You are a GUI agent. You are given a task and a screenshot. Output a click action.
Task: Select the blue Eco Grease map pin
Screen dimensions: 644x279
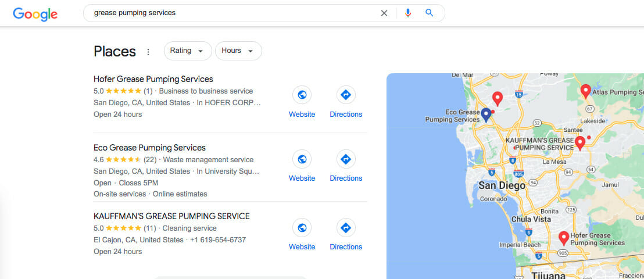click(x=486, y=115)
